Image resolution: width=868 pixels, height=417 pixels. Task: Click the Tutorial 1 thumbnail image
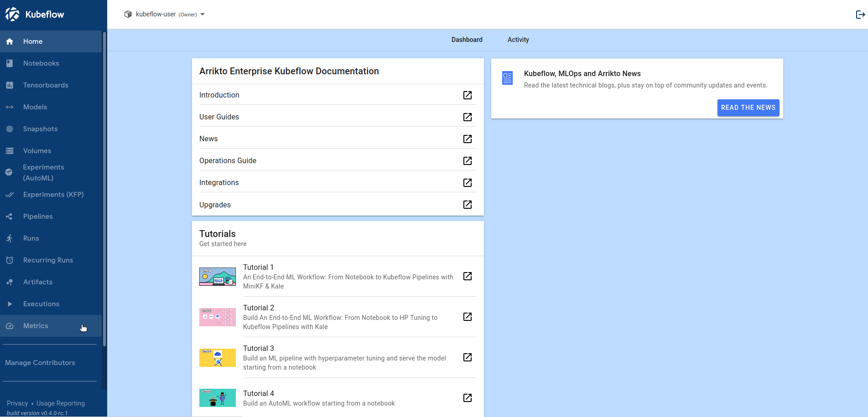point(218,277)
